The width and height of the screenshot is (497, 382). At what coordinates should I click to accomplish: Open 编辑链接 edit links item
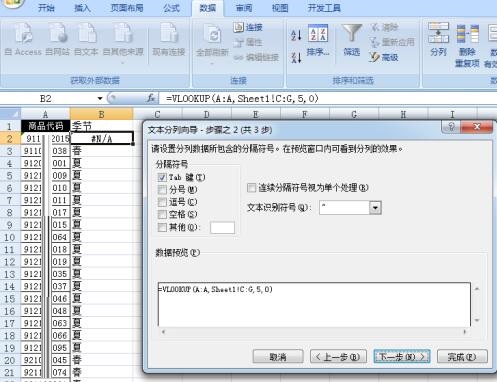(256, 57)
